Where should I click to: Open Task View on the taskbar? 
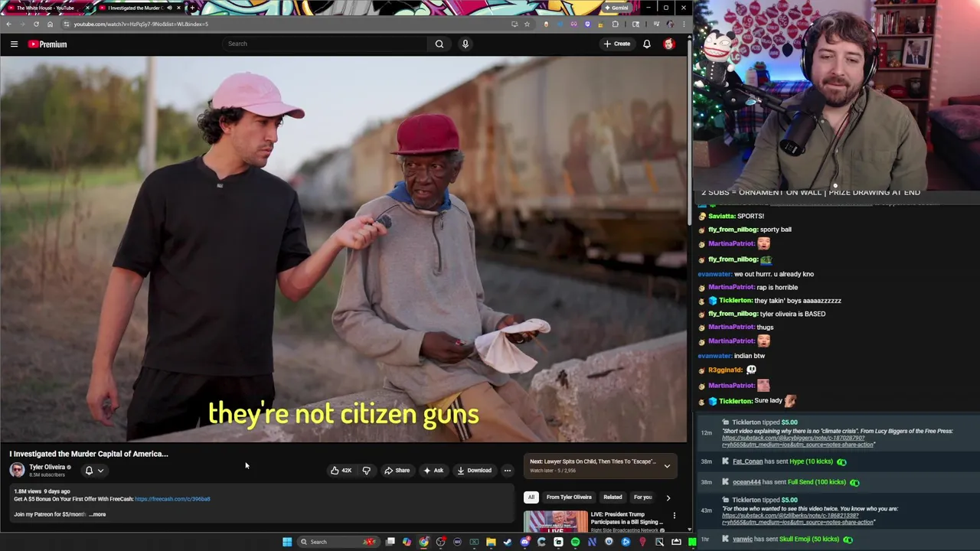(390, 542)
